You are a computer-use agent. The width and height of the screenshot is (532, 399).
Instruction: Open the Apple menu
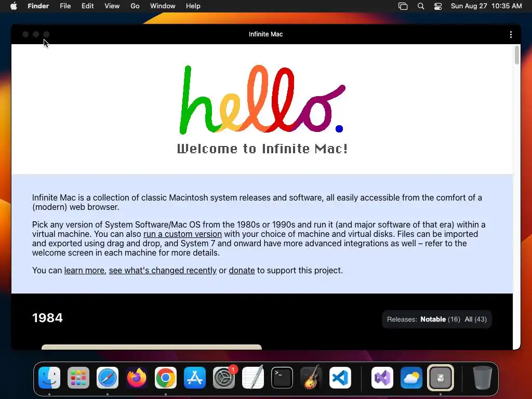pos(14,6)
